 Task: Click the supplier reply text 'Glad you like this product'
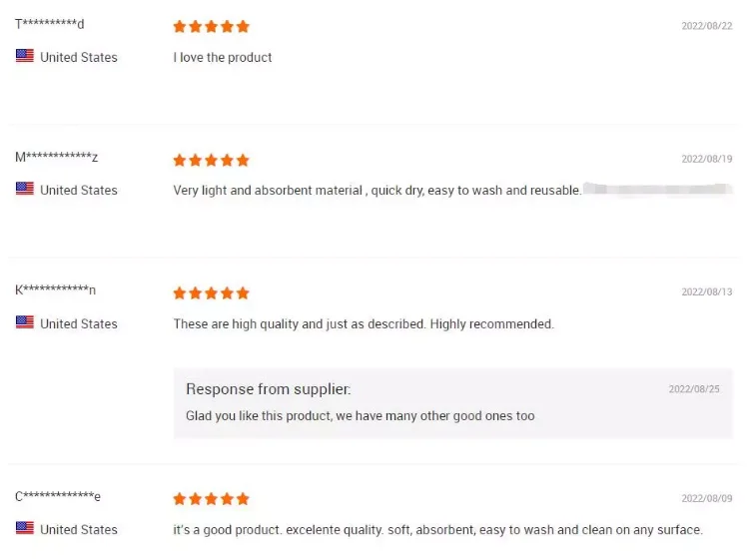coord(360,415)
